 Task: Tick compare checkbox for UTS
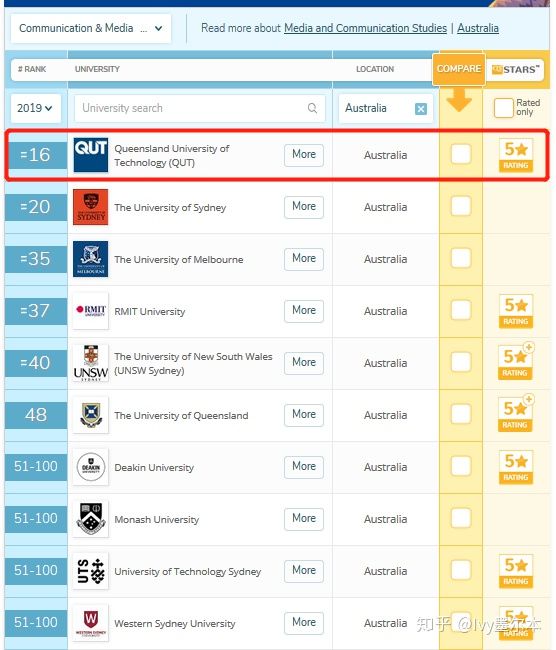coord(461,570)
